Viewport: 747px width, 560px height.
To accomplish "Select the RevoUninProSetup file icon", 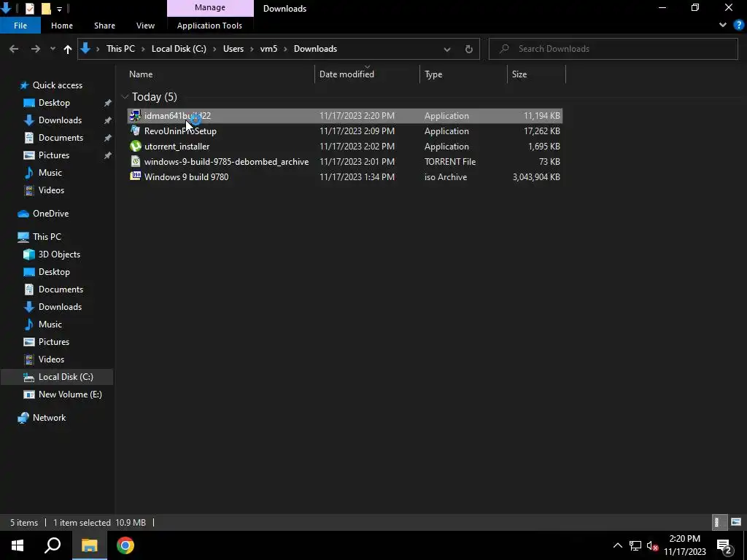I will coord(135,131).
